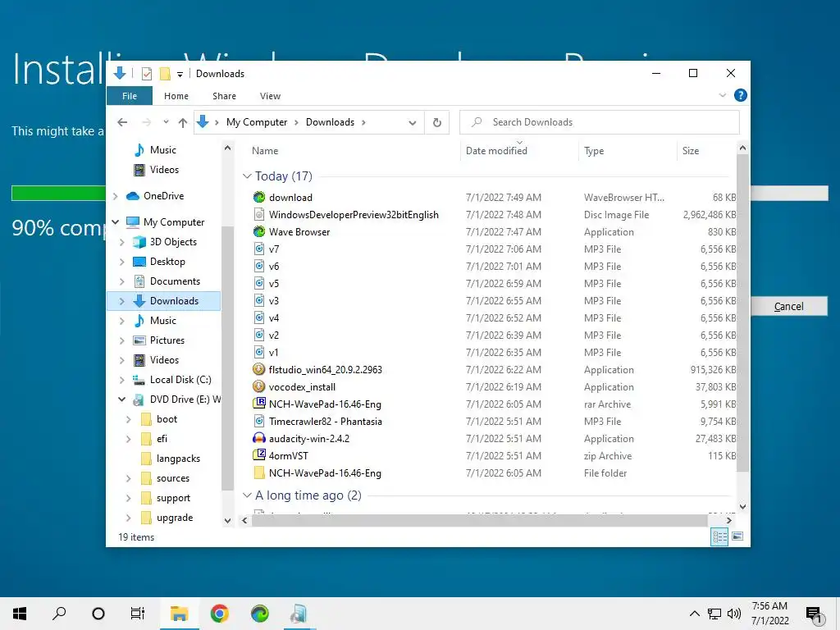Select the upgrade folder in tree
Screen dimensions: 840x630
(x=175, y=518)
